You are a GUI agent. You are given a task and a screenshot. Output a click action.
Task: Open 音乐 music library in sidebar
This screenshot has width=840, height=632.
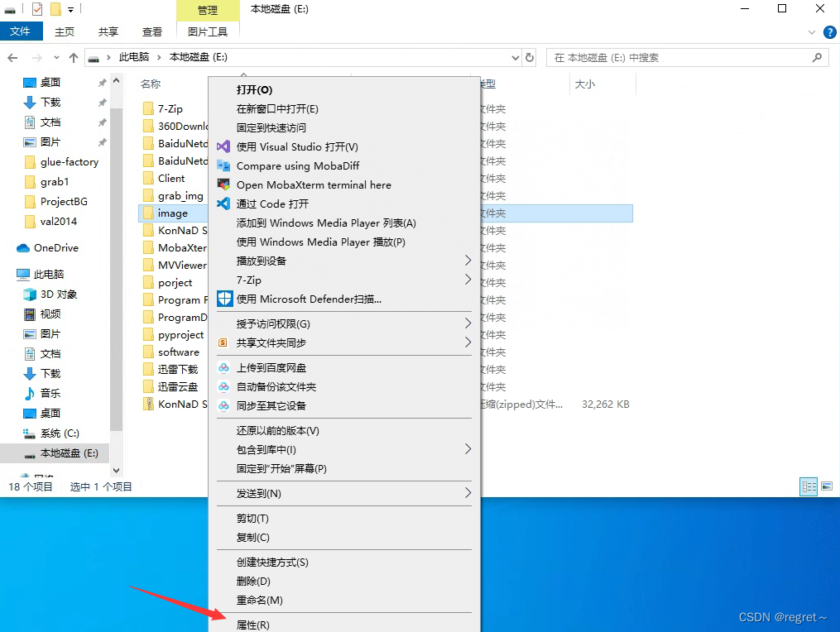[41, 393]
